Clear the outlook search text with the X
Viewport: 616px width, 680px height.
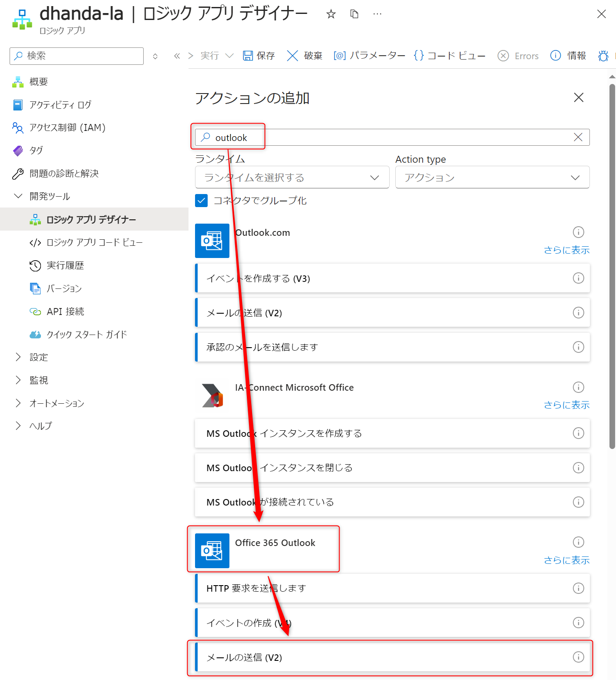pos(578,137)
